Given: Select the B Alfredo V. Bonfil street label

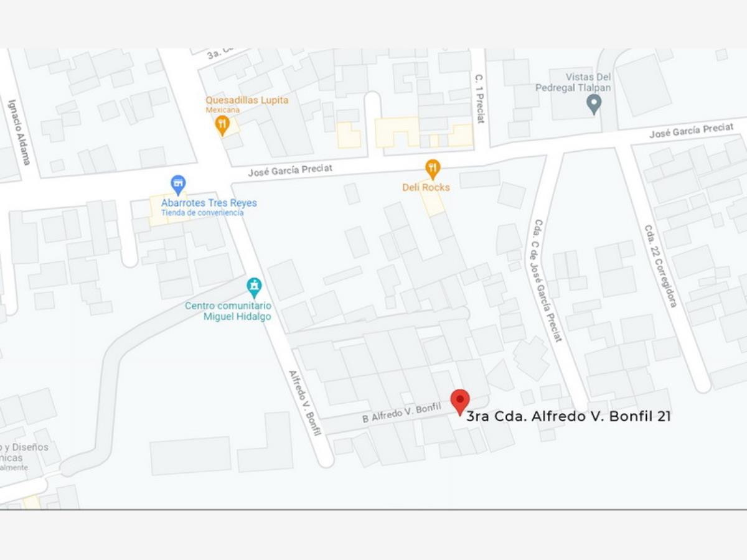Looking at the screenshot, I should pyautogui.click(x=402, y=413).
